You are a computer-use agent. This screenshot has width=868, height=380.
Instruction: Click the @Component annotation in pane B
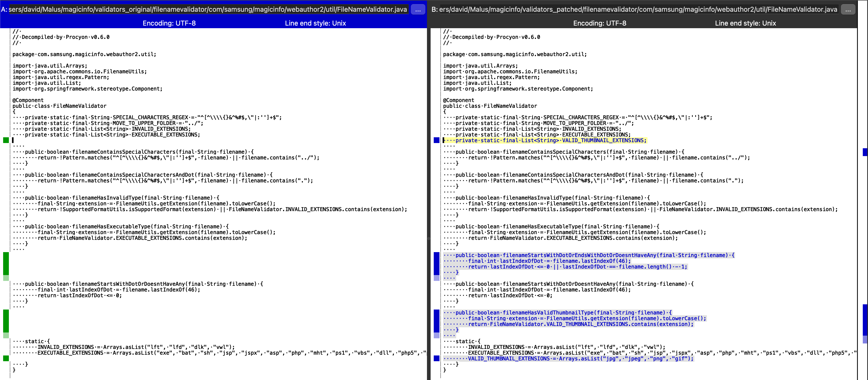click(459, 100)
